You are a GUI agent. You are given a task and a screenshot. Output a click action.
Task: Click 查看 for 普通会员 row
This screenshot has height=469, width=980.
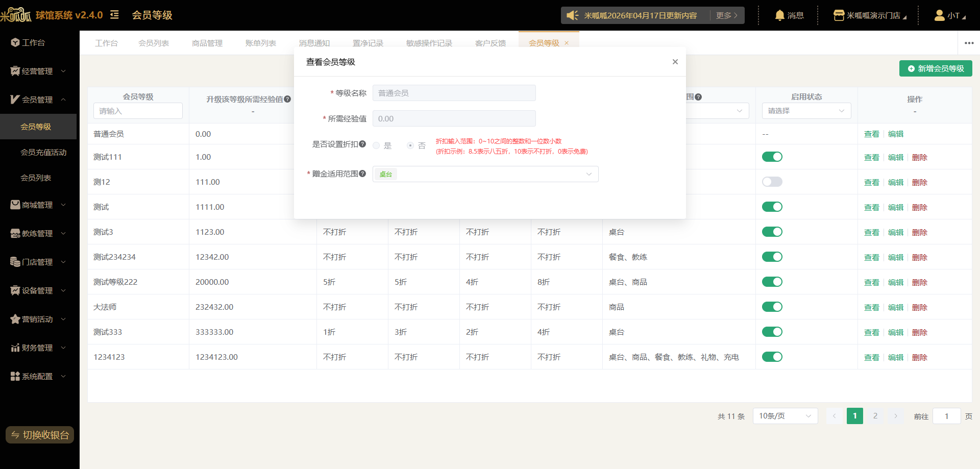(871, 134)
